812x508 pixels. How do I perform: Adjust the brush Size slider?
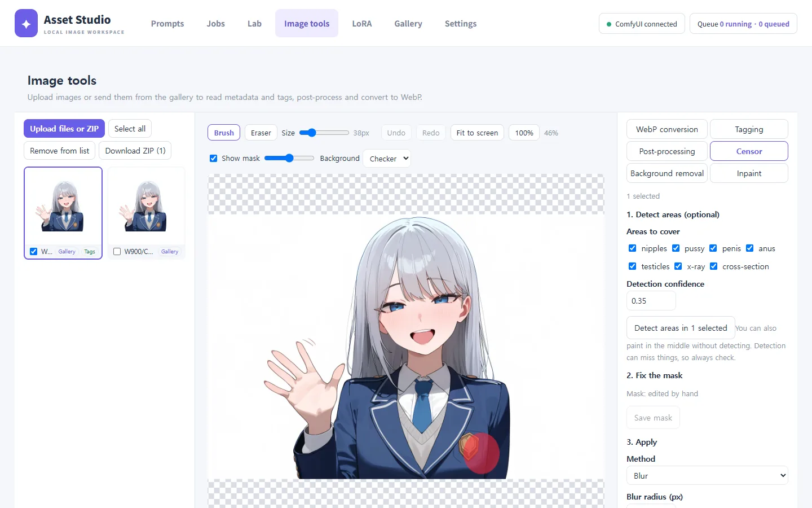pyautogui.click(x=324, y=133)
